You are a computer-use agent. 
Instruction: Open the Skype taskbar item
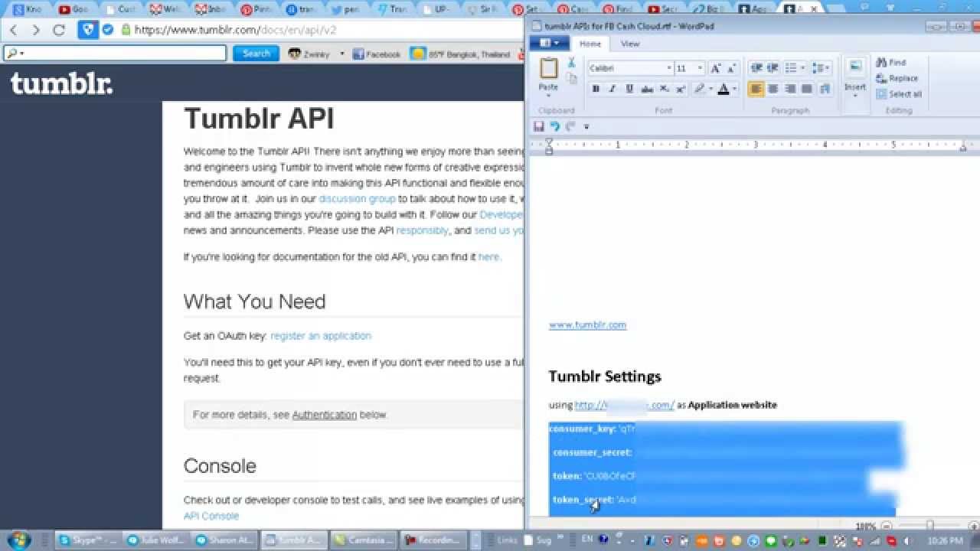click(x=88, y=540)
